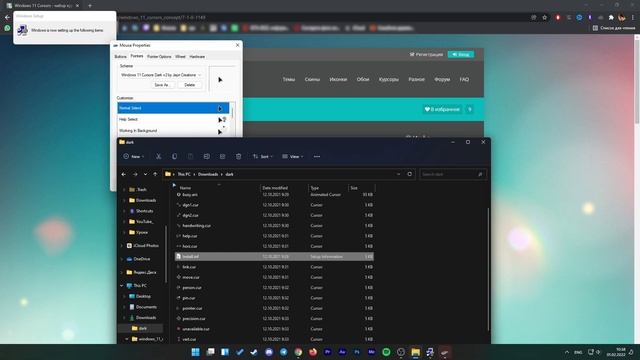
Task: Open the Scheme dropdown in Mouse Properties
Action: (160, 75)
